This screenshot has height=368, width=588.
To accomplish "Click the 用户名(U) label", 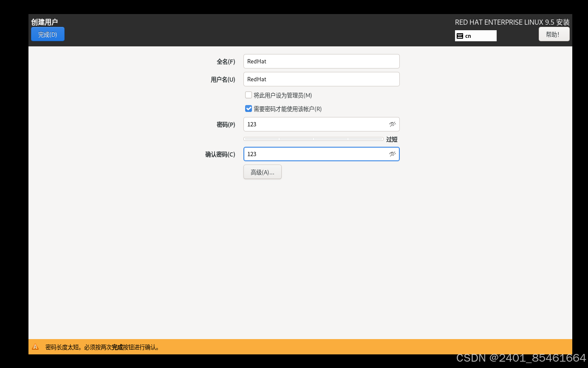I will 223,80.
